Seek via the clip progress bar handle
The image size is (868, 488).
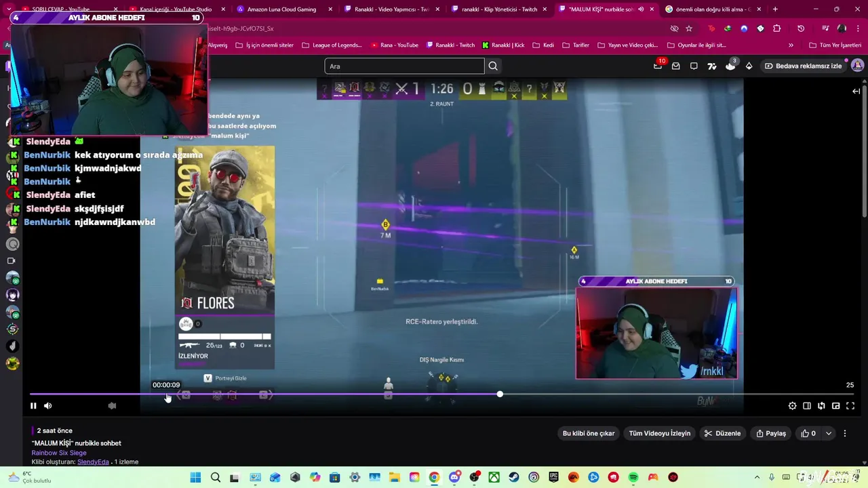[500, 394]
